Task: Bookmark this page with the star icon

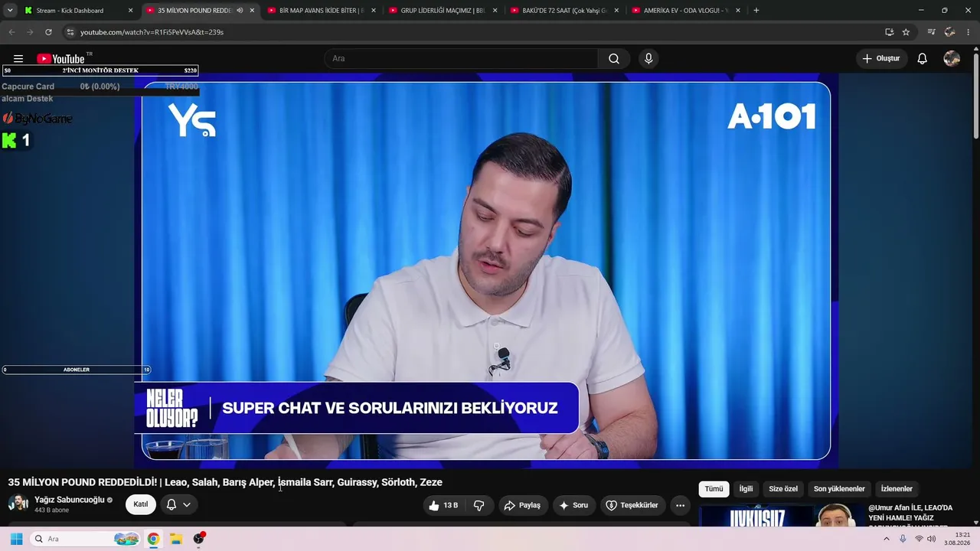Action: pyautogui.click(x=906, y=32)
